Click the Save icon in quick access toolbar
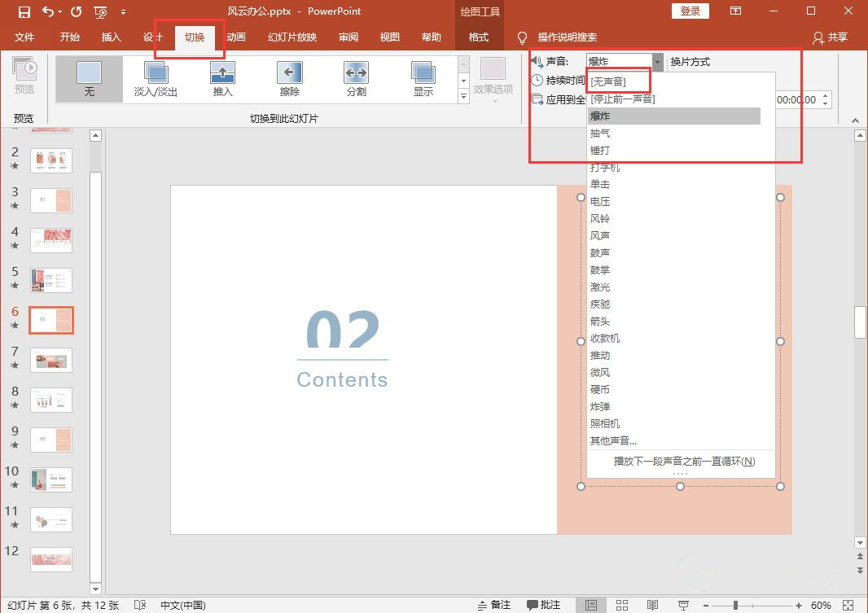The height and width of the screenshot is (613, 868). coord(24,11)
